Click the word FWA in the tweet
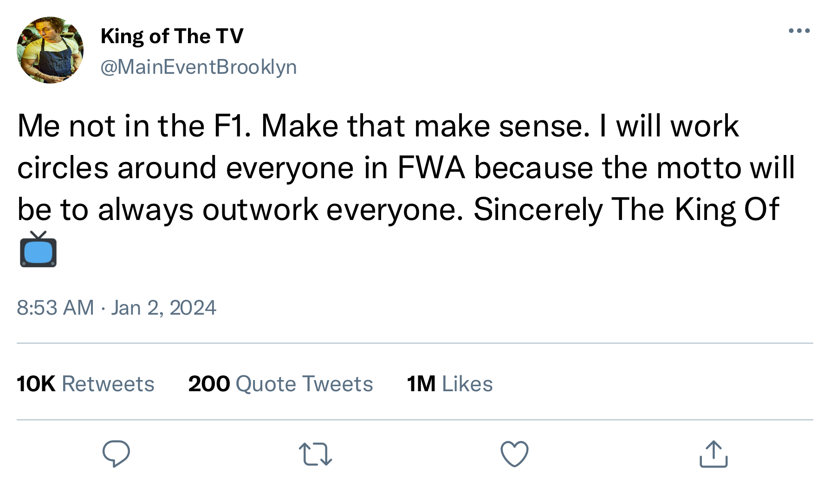830x504 pixels. pyautogui.click(x=431, y=168)
